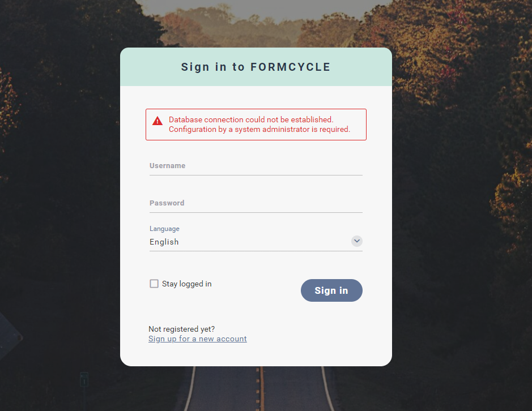Click the "Configuration by a system administrator" line
532x411 pixels.
(259, 129)
